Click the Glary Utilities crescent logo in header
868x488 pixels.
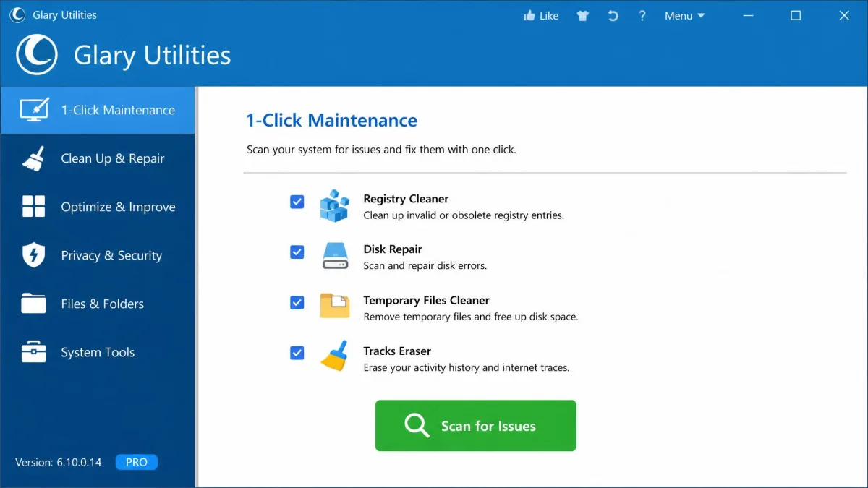(x=36, y=55)
